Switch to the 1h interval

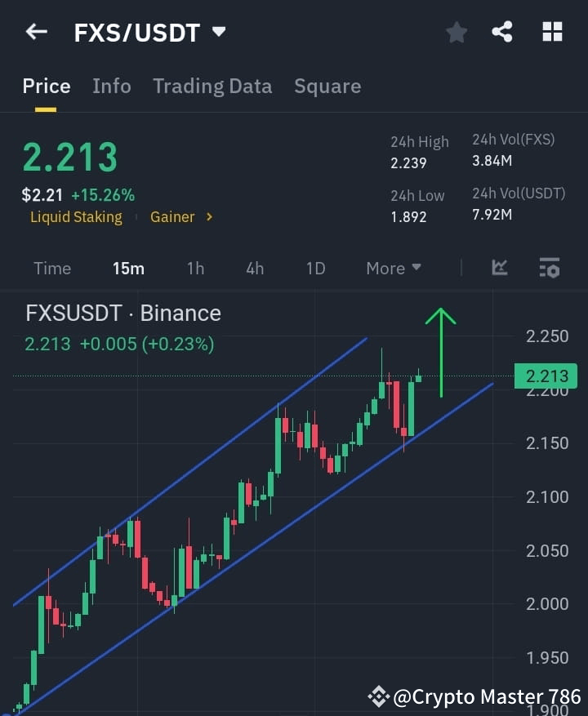pyautogui.click(x=195, y=268)
